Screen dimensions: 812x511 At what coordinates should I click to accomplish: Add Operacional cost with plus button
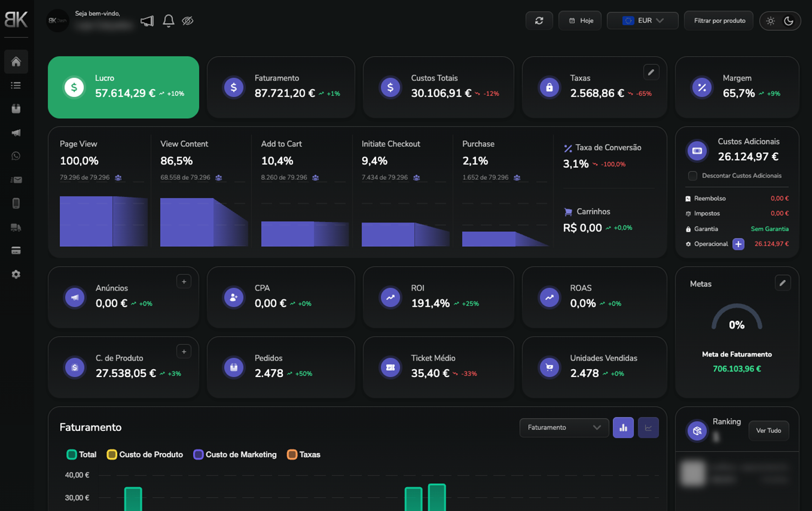[x=738, y=244]
